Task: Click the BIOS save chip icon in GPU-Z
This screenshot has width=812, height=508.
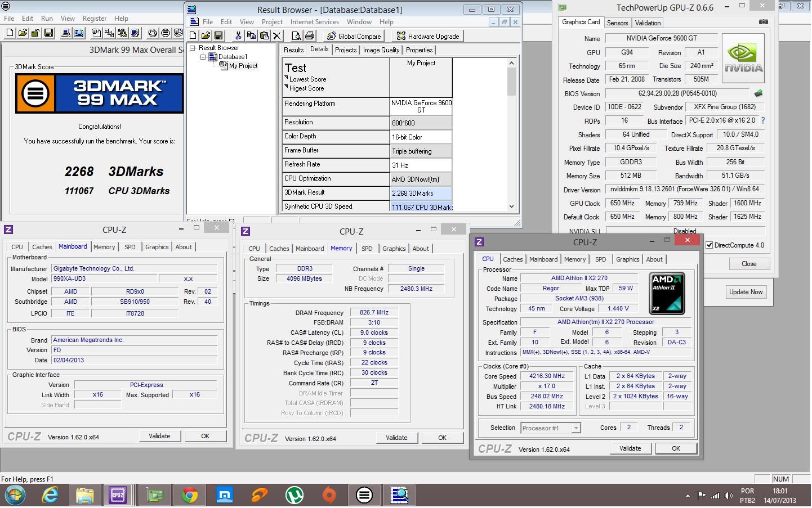Action: [x=759, y=93]
